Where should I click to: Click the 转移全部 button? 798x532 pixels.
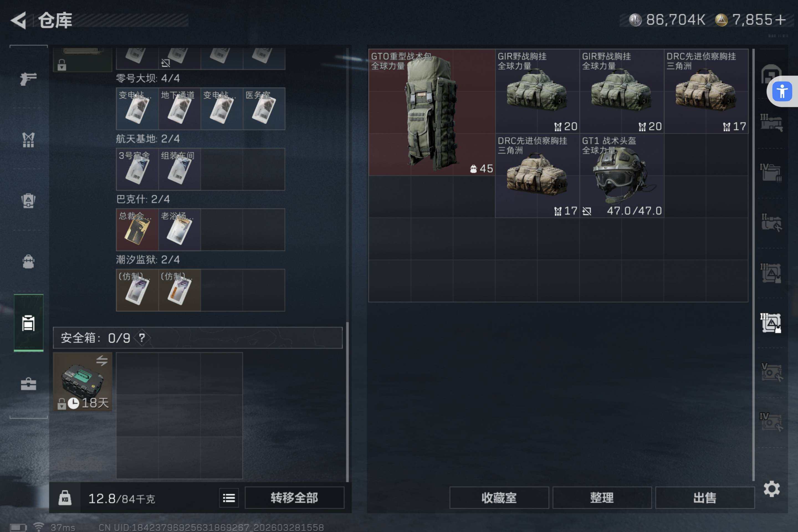pos(294,498)
